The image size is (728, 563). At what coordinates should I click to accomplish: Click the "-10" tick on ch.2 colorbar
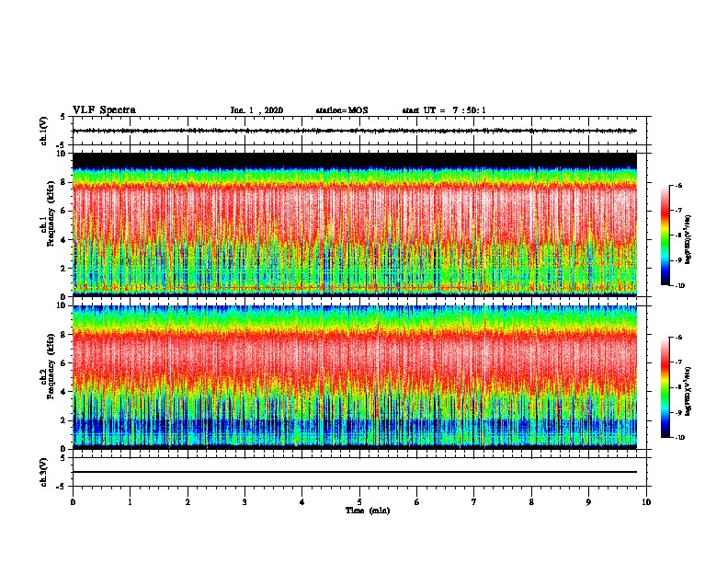679,438
